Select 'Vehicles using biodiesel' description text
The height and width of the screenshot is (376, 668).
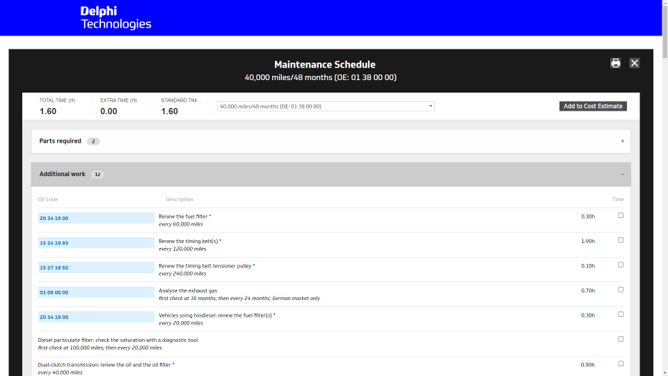pos(217,315)
